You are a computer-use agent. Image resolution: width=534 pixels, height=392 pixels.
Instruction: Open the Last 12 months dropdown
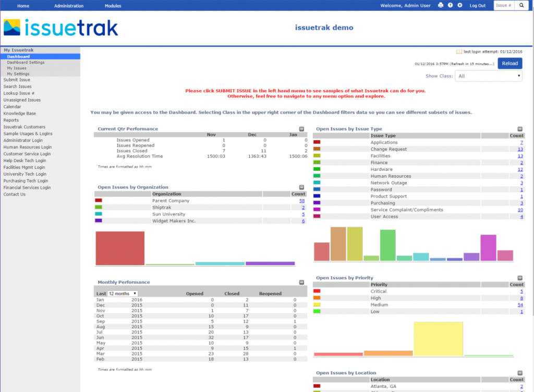click(x=123, y=293)
